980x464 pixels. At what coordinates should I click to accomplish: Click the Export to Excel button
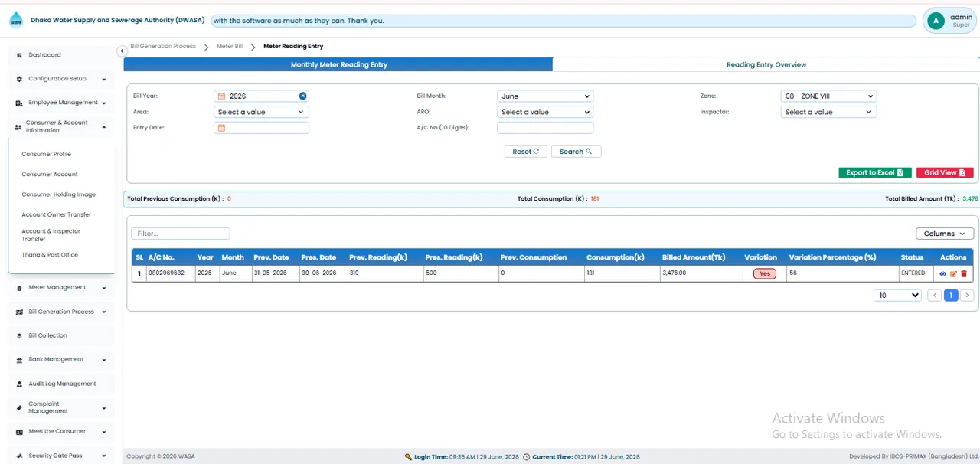[875, 173]
